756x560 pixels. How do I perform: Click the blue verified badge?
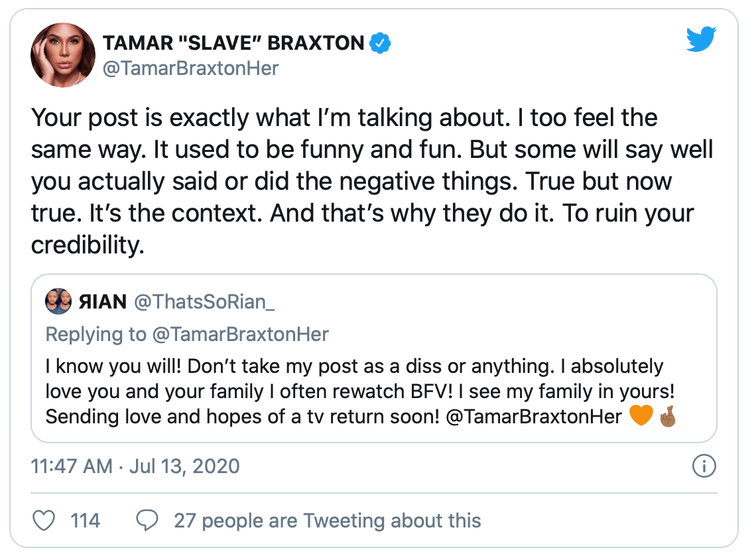pyautogui.click(x=380, y=44)
